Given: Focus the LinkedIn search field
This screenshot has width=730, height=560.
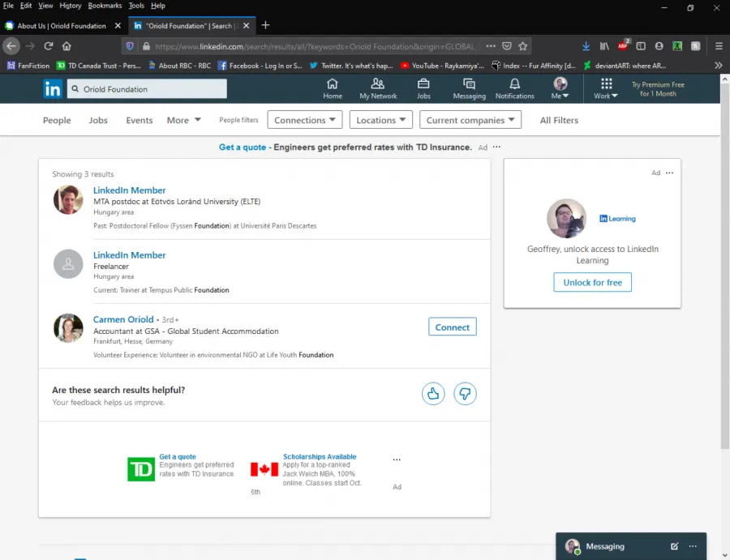Looking at the screenshot, I should click(x=147, y=89).
